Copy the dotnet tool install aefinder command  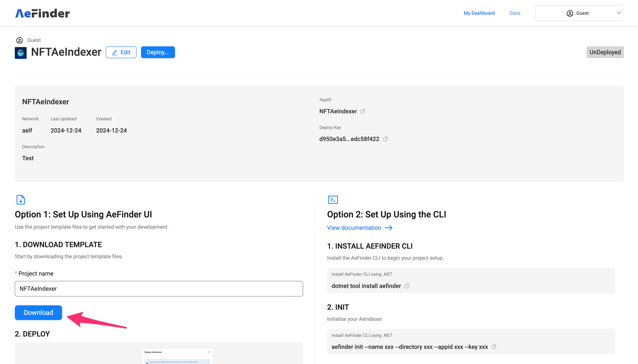[x=407, y=286]
